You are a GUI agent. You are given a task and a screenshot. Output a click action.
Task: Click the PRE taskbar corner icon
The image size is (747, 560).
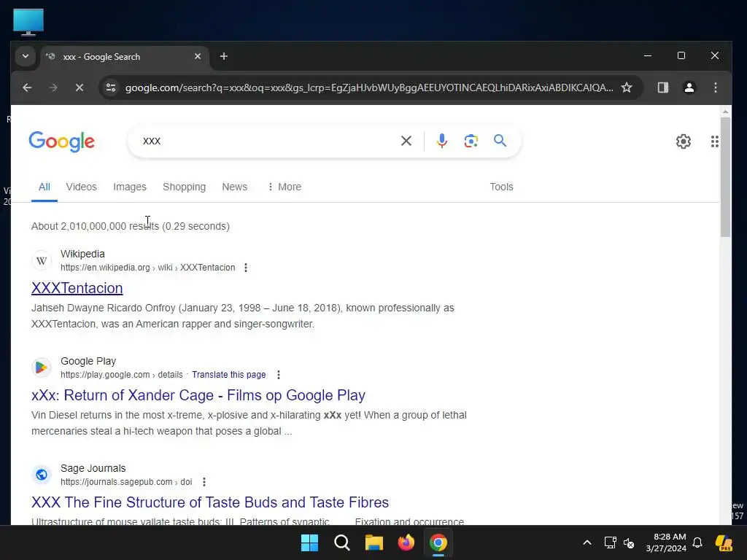click(x=724, y=542)
